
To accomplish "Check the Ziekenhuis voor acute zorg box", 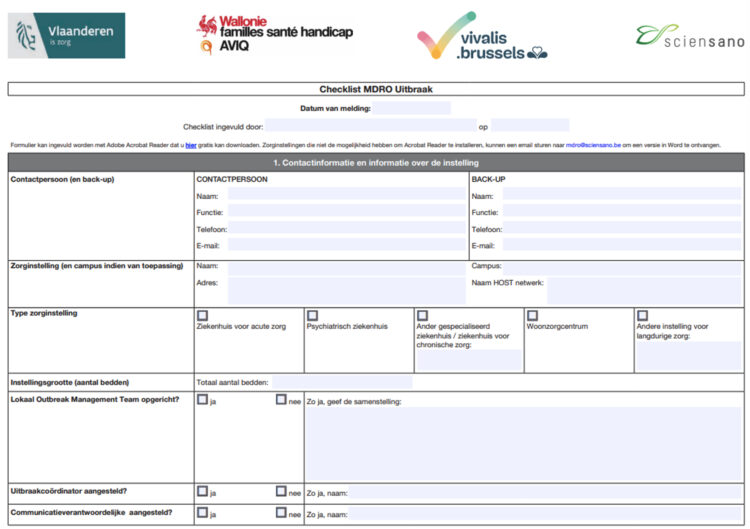I will [203, 315].
